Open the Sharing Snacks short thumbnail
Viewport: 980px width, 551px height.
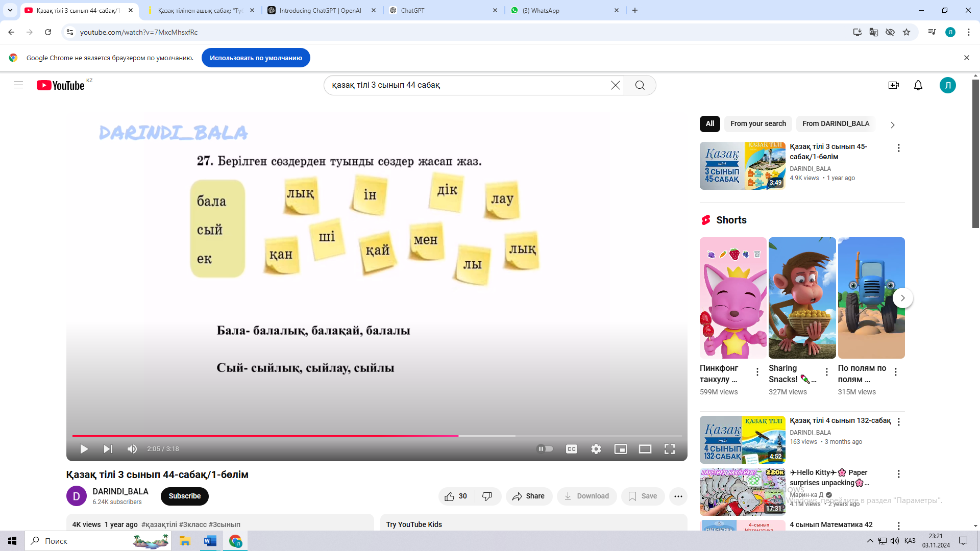802,298
